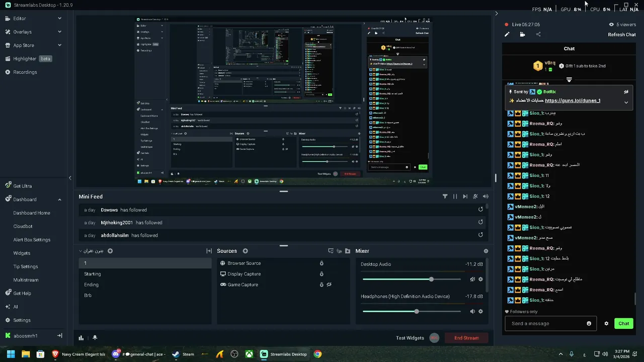Image resolution: width=644 pixels, height=362 pixels.
Task: Open the notifications bell icon
Action: [95, 338]
